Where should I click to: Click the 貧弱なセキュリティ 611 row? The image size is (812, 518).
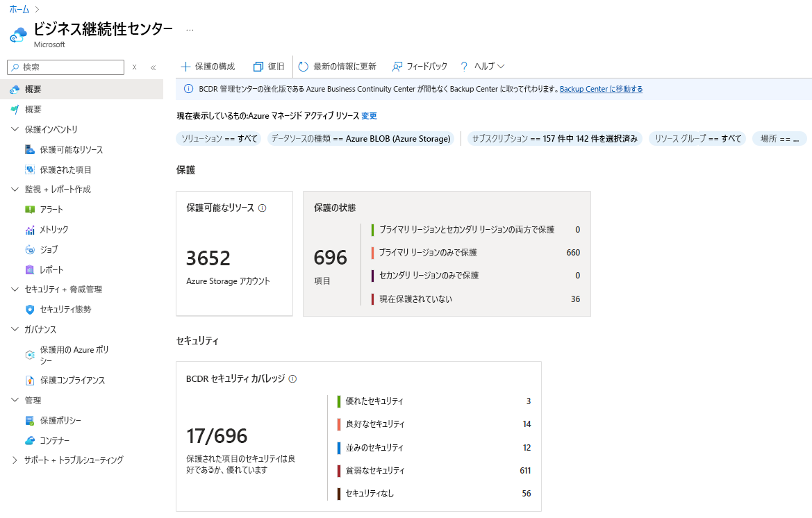click(x=434, y=470)
